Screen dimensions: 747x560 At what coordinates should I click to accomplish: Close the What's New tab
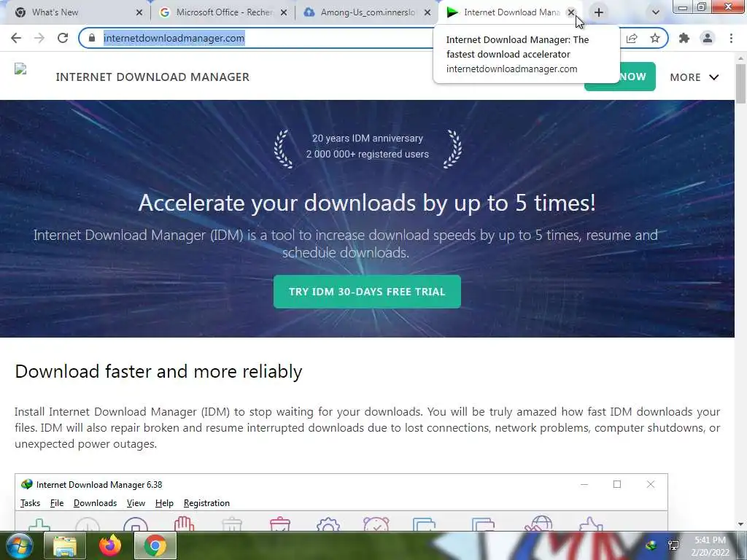tap(139, 12)
